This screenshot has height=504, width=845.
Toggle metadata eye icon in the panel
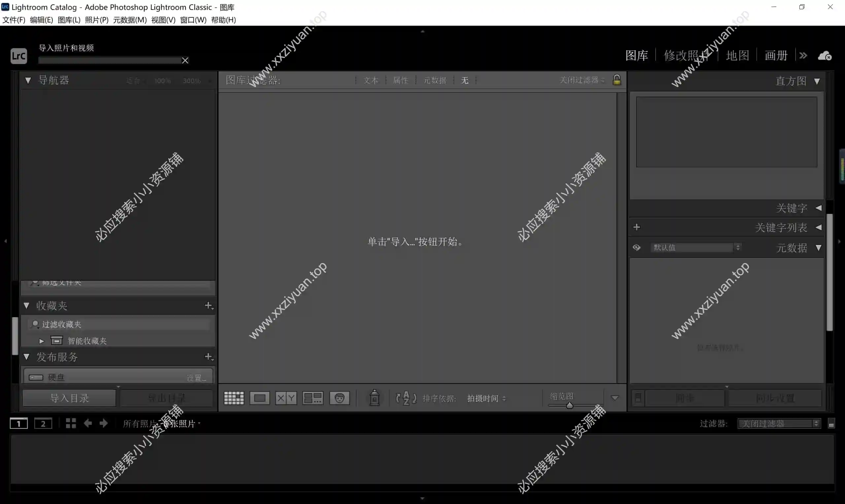636,247
